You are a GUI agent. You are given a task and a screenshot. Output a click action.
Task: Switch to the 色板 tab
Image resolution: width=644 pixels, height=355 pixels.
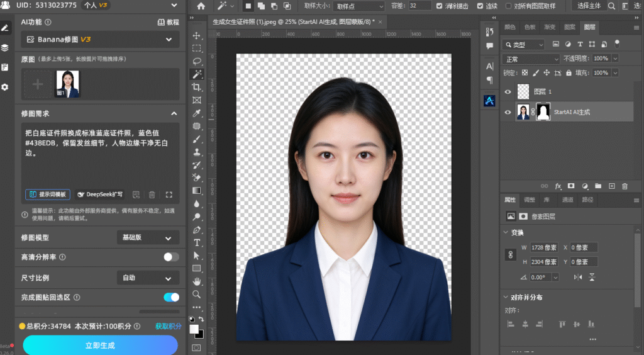(530, 27)
